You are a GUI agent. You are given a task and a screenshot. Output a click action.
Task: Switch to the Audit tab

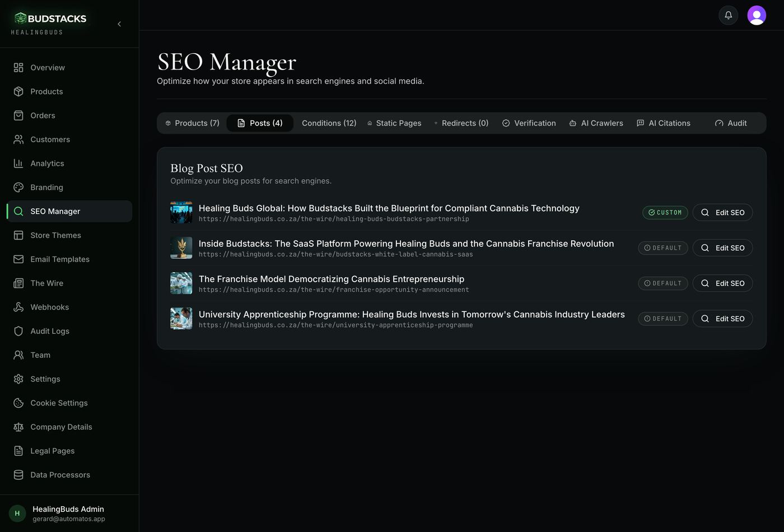pos(731,123)
